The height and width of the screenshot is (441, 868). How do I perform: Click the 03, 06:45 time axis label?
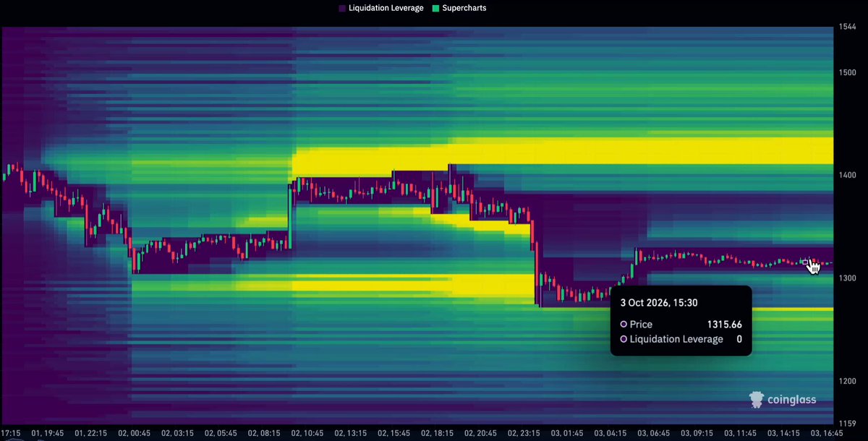[x=655, y=433]
